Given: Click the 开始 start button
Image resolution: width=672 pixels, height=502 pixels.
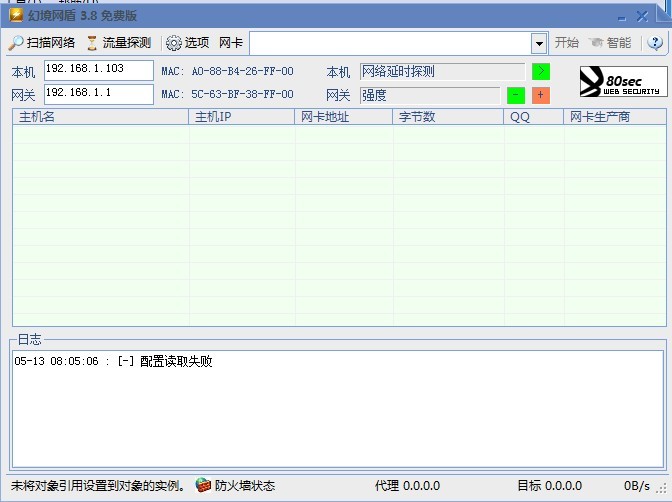Looking at the screenshot, I should [x=567, y=42].
